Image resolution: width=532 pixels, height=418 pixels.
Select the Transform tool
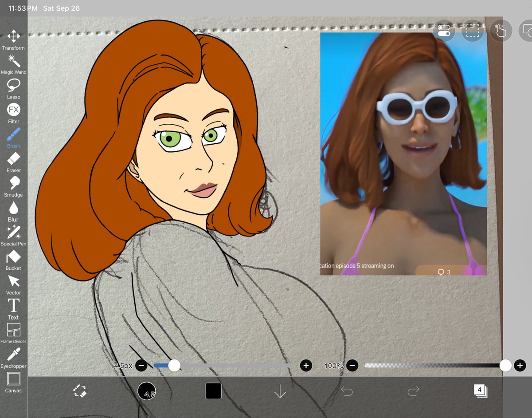point(13,40)
